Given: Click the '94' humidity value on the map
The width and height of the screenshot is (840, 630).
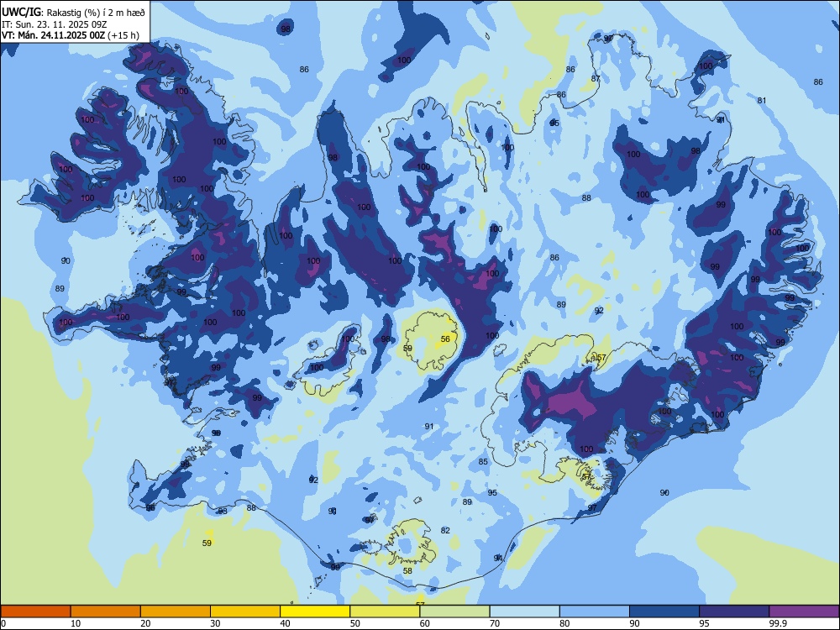Looking at the screenshot, I should coord(499,559).
